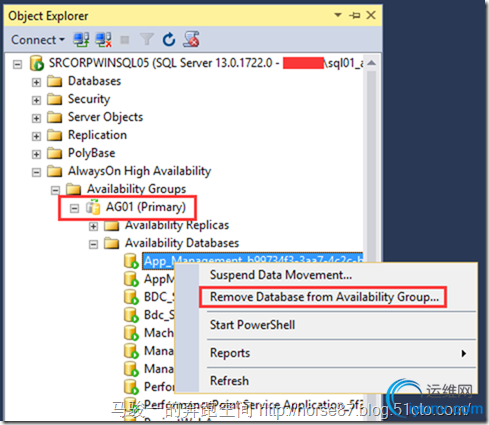Select the SRCORPWINSQL05 server icon
Screen dimensions: 489x425
37,63
